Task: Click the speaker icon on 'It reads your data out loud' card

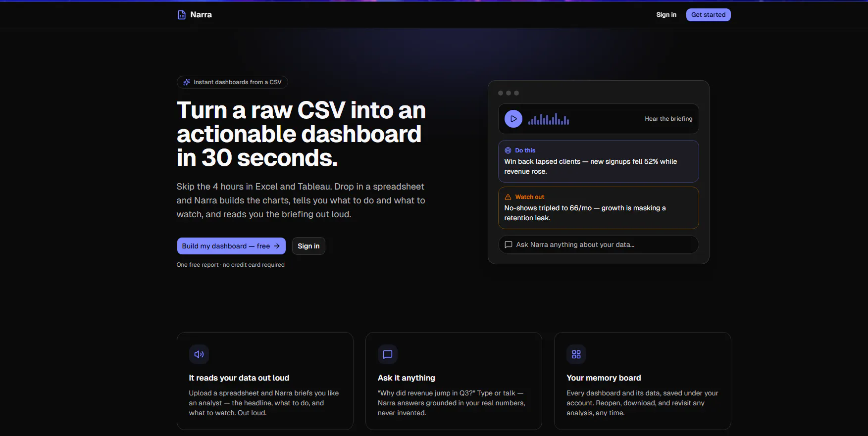Action: [x=199, y=354]
